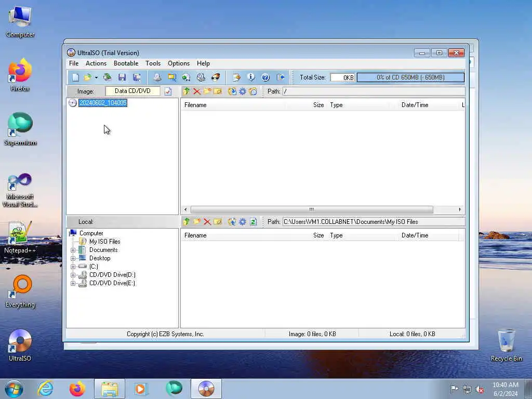Click the Mount to Virtual Drive icon

point(201,77)
